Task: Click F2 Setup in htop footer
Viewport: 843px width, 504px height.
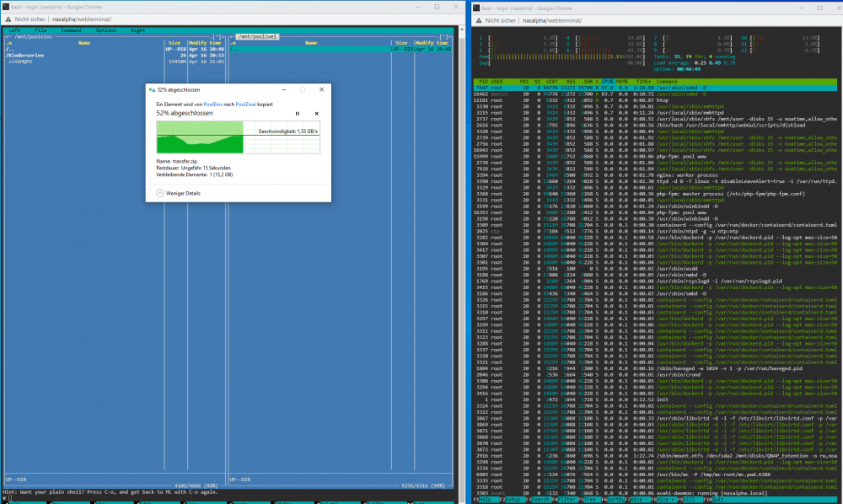Action: (x=512, y=500)
